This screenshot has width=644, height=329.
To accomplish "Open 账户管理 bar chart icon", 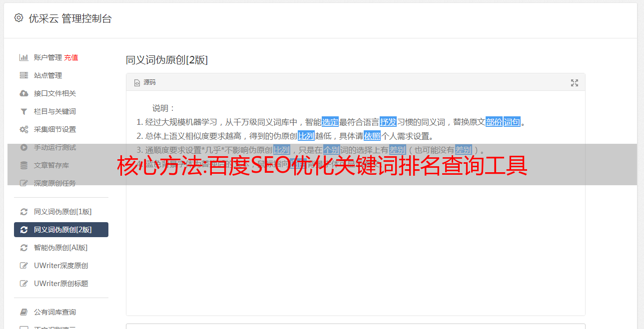I will pos(23,57).
